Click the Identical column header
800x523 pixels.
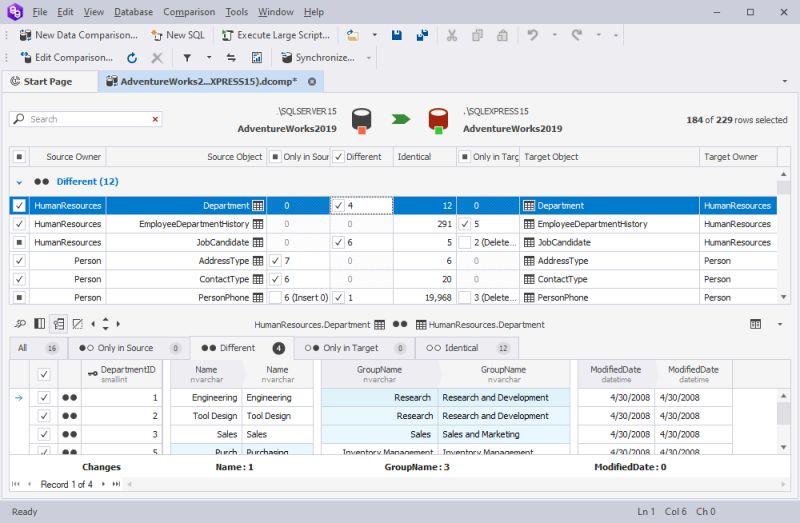pos(424,157)
